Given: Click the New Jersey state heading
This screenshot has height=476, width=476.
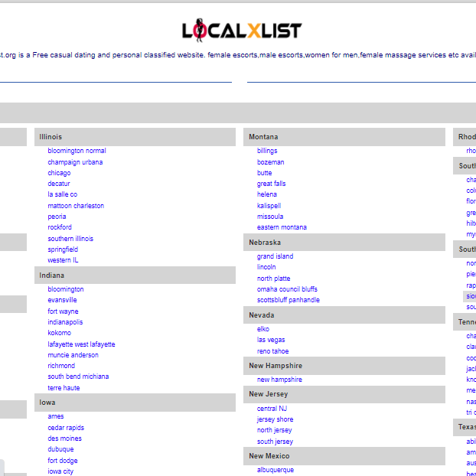Looking at the screenshot, I should (x=344, y=394).
